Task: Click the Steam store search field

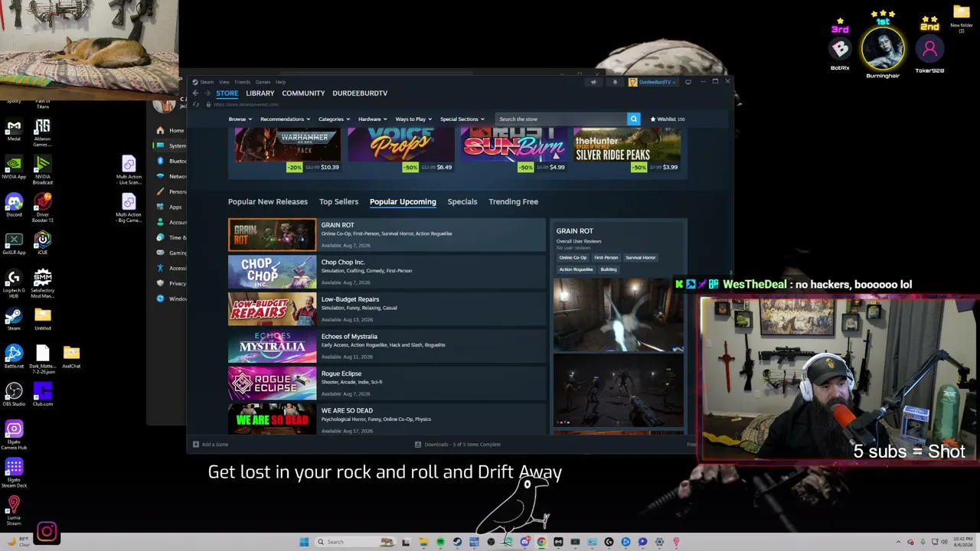Action: click(561, 119)
